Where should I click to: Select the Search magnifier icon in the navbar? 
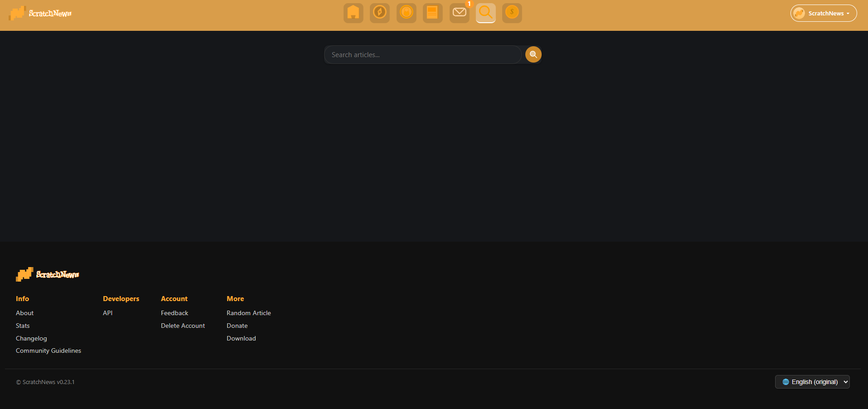[x=486, y=13]
